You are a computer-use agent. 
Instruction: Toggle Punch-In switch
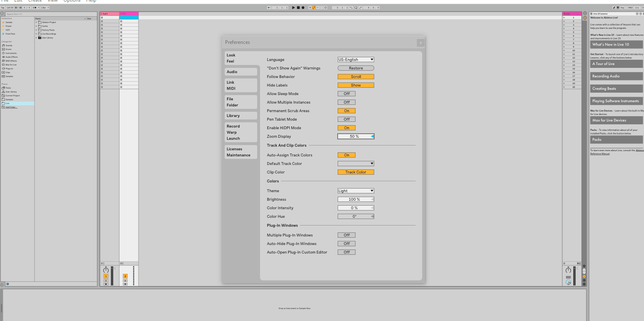click(351, 8)
